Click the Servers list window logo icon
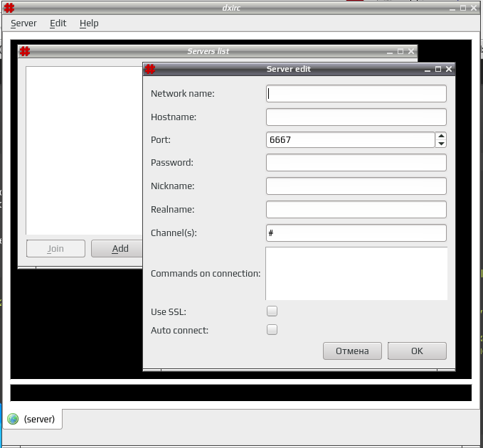The image size is (483, 448). [x=25, y=51]
